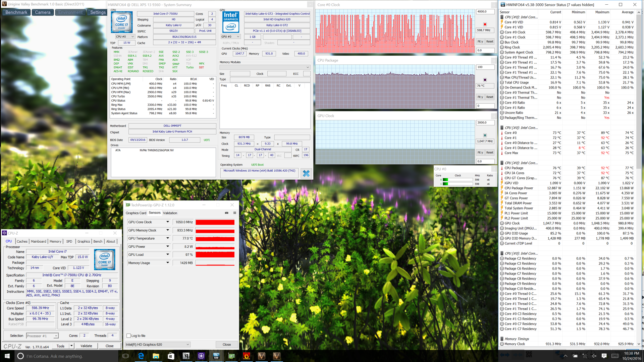Click the GPU-Z title bar app icon
Viewport: 644px width, 362px height.
coord(128,205)
